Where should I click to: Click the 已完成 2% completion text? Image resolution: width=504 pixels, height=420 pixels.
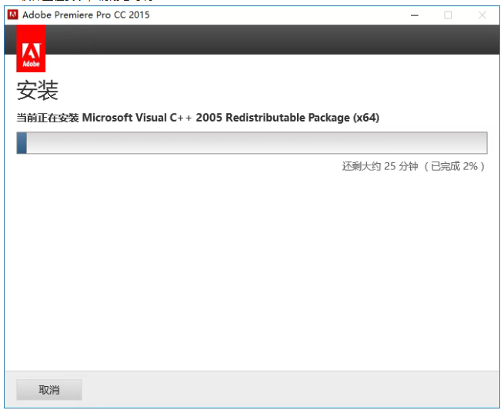point(457,166)
